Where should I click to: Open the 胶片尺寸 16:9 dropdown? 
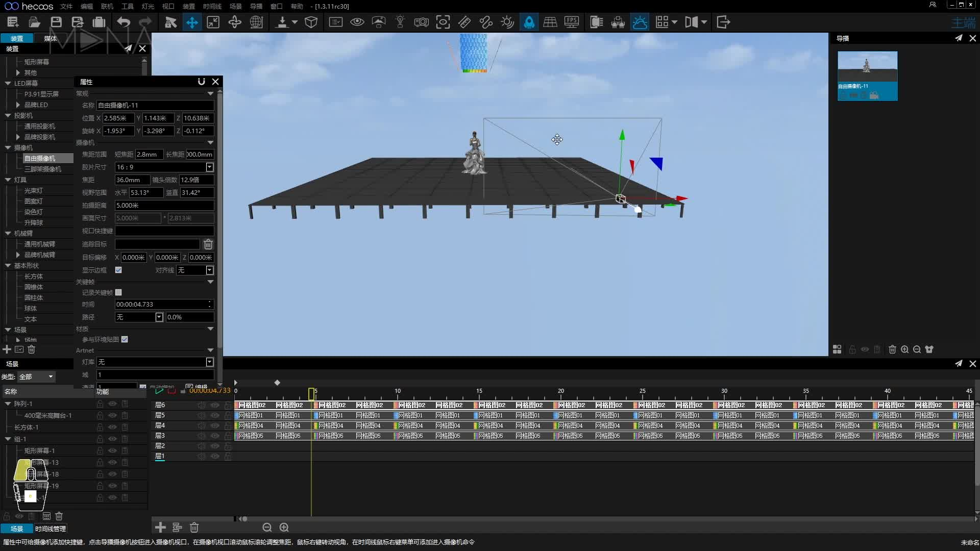[164, 167]
